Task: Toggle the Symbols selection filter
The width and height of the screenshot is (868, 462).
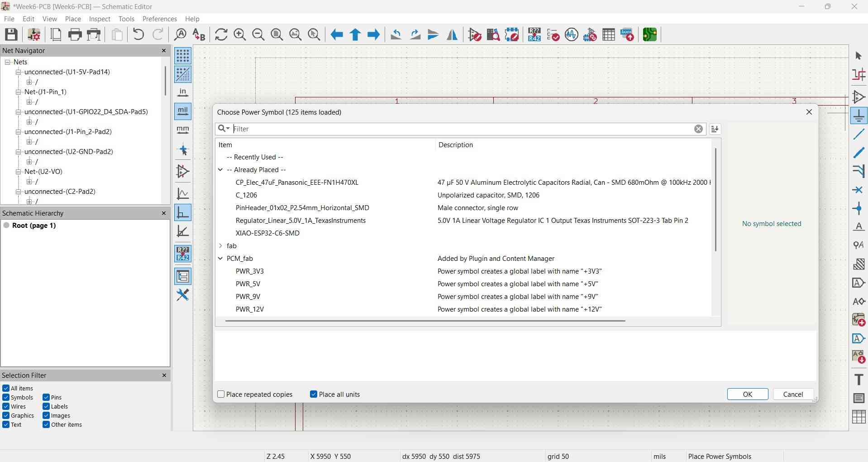Action: coord(6,397)
